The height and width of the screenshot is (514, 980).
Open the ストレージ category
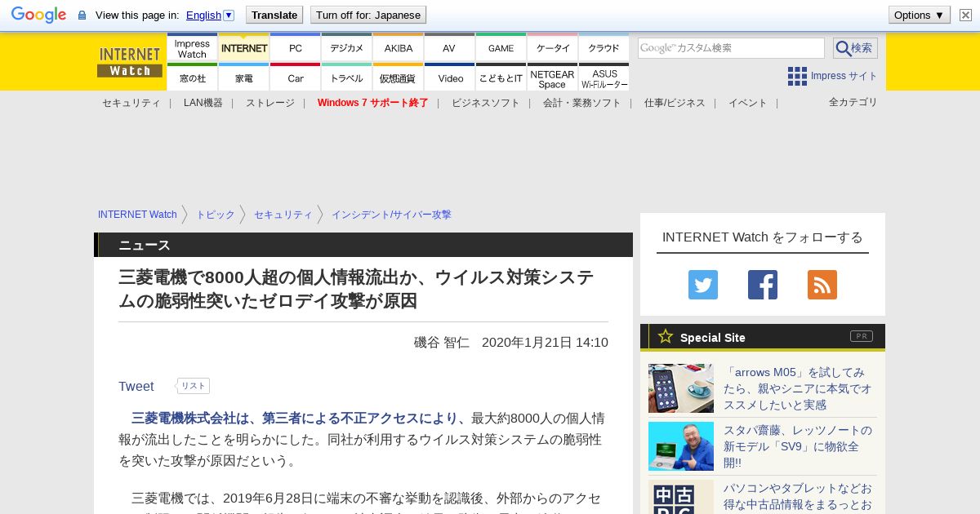pos(270,103)
